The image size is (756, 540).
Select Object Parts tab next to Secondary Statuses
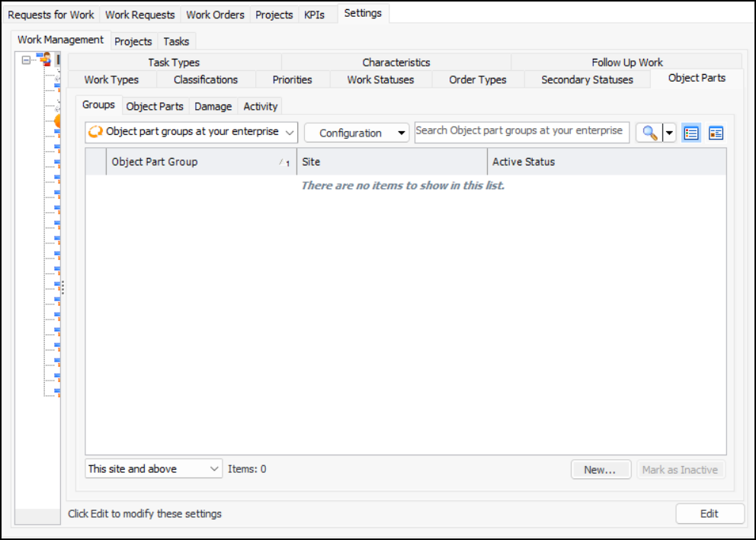(x=697, y=78)
